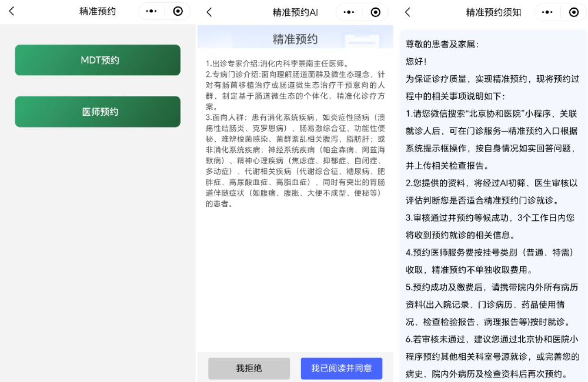This screenshot has height=382, width=588.
Task: Select the 3.面向人群 paragraph
Action: 295,160
